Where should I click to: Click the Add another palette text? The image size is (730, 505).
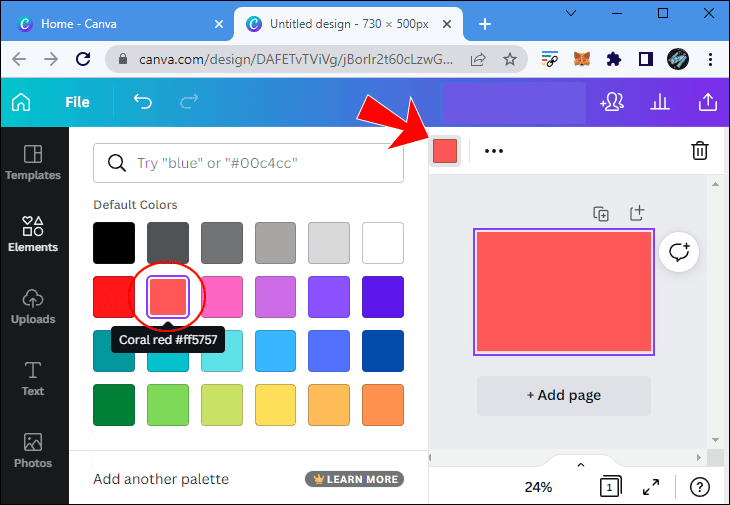(161, 479)
